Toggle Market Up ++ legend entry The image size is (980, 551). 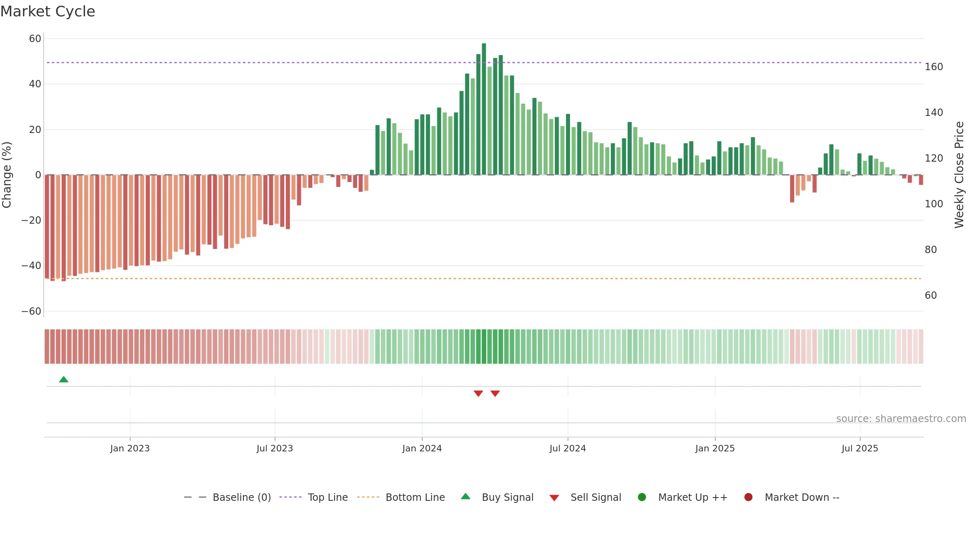[x=683, y=497]
